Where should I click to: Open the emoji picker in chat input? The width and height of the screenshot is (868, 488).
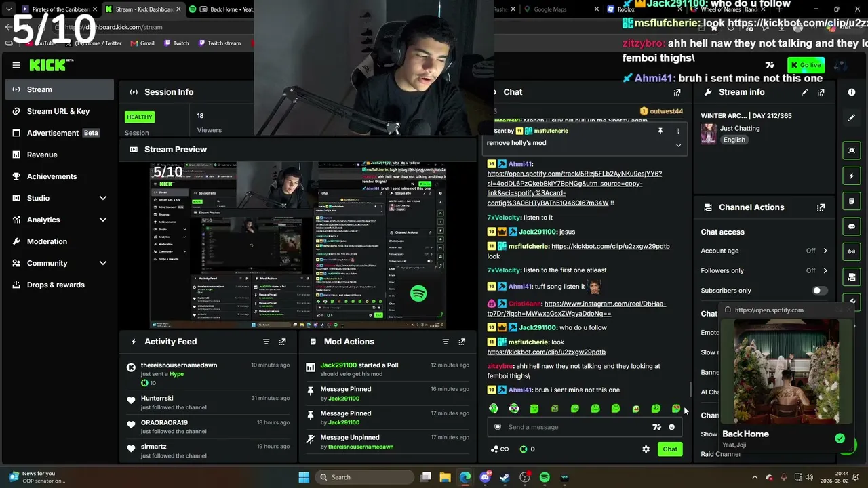click(672, 427)
